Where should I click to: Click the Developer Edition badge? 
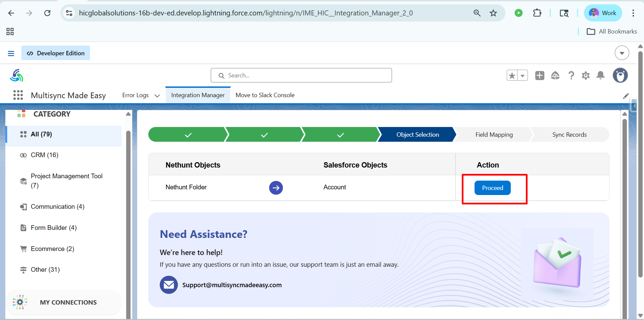pyautogui.click(x=56, y=53)
